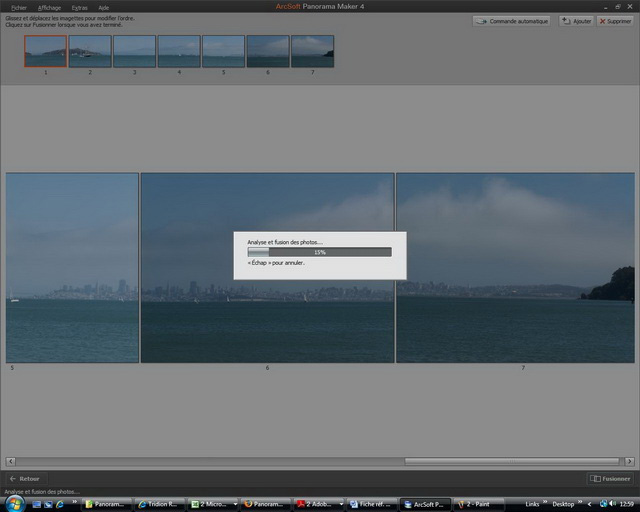Viewport: 640px width, 512px height.
Task: Click the analysis progress bar at 15%
Action: point(319,252)
